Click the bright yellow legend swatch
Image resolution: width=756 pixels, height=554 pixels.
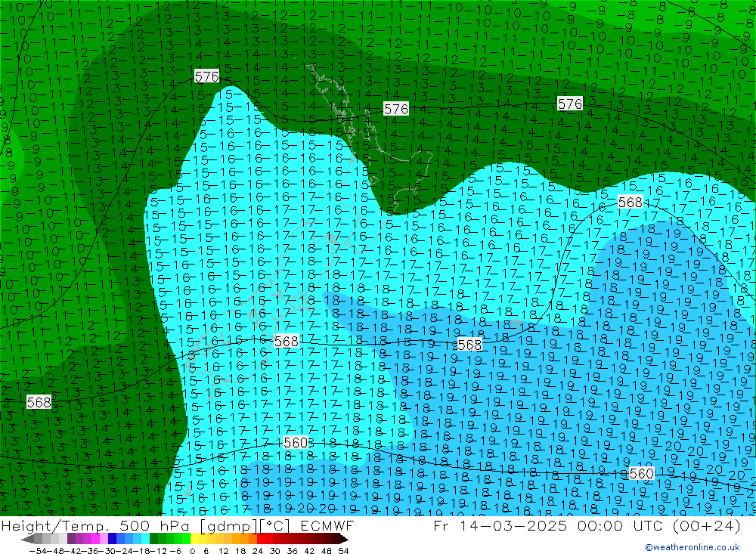194,540
